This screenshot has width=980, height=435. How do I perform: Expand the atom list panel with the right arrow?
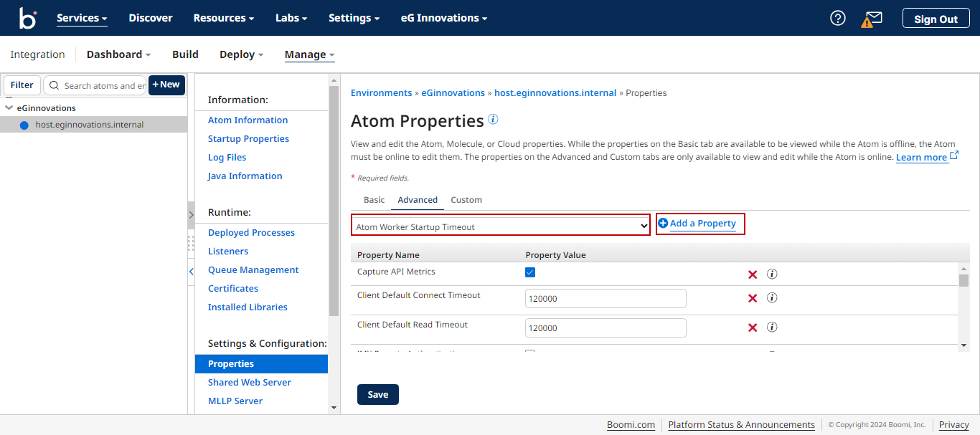point(191,215)
